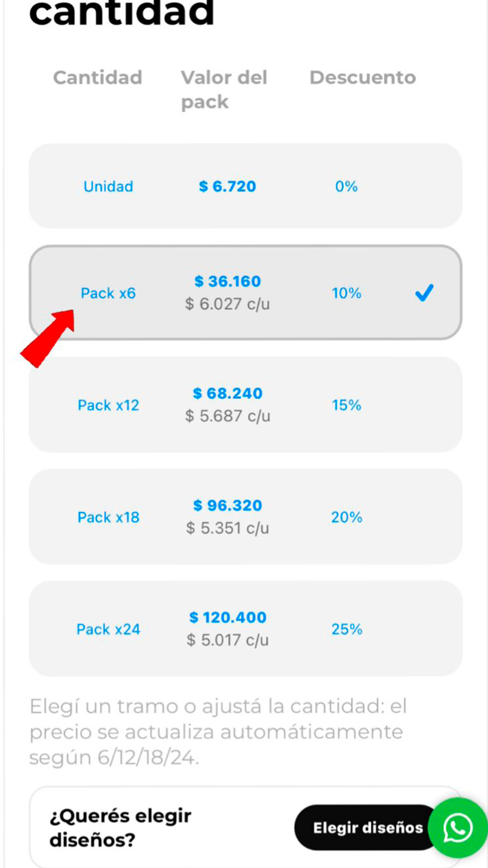Click the ¿Querés elegir diseños? card text
The width and height of the screenshot is (488, 868).
point(120,828)
